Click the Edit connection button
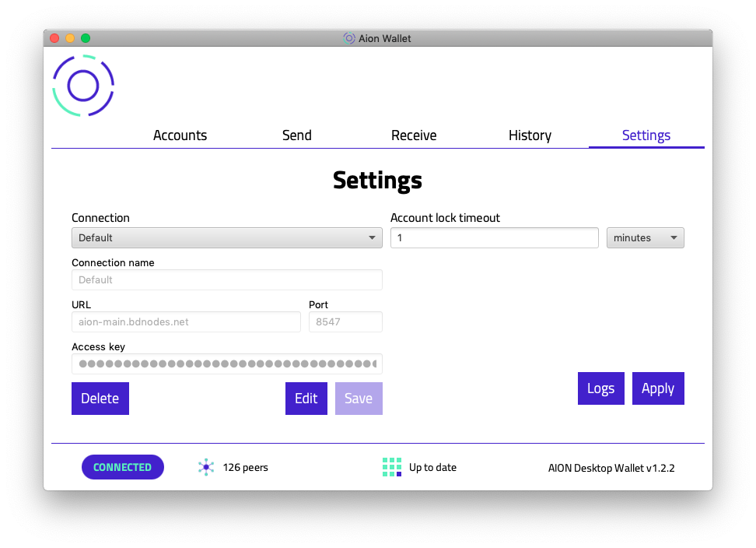 [306, 399]
